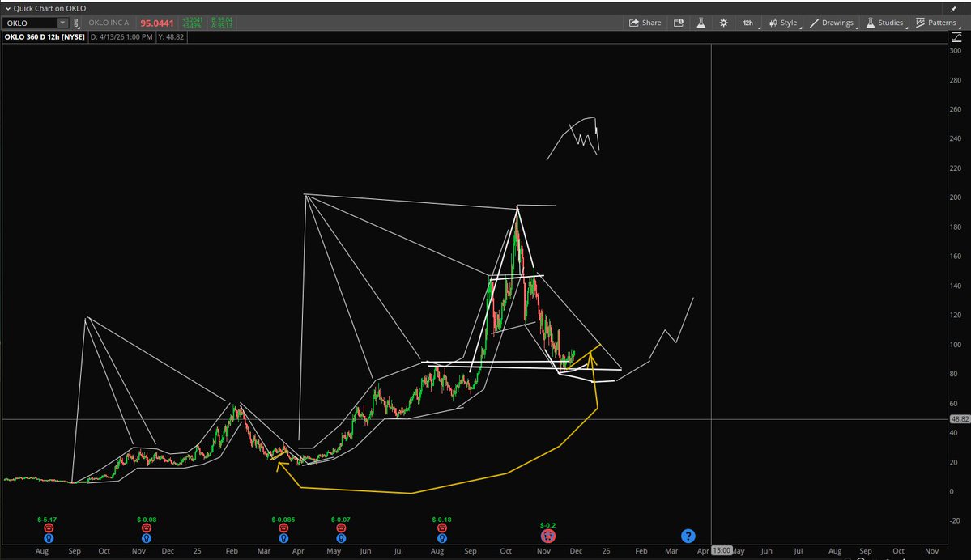
Task: Click the last price 95.0441
Action: coord(156,23)
